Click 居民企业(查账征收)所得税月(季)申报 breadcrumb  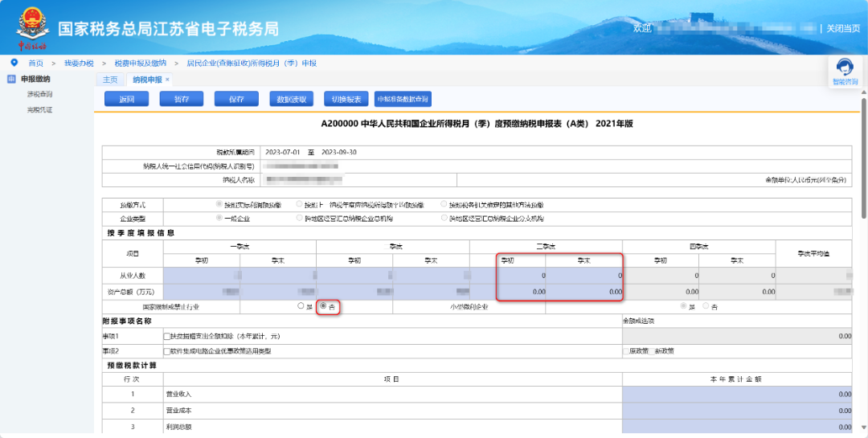pos(252,63)
